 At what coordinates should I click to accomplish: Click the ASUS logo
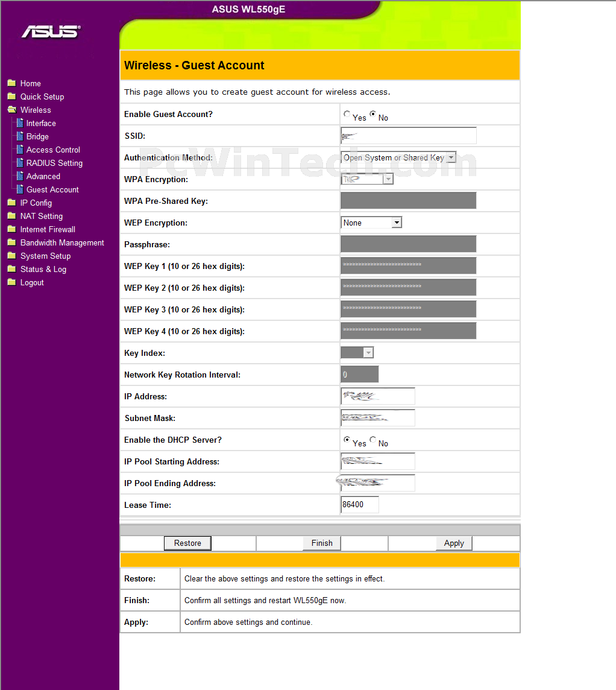51,32
